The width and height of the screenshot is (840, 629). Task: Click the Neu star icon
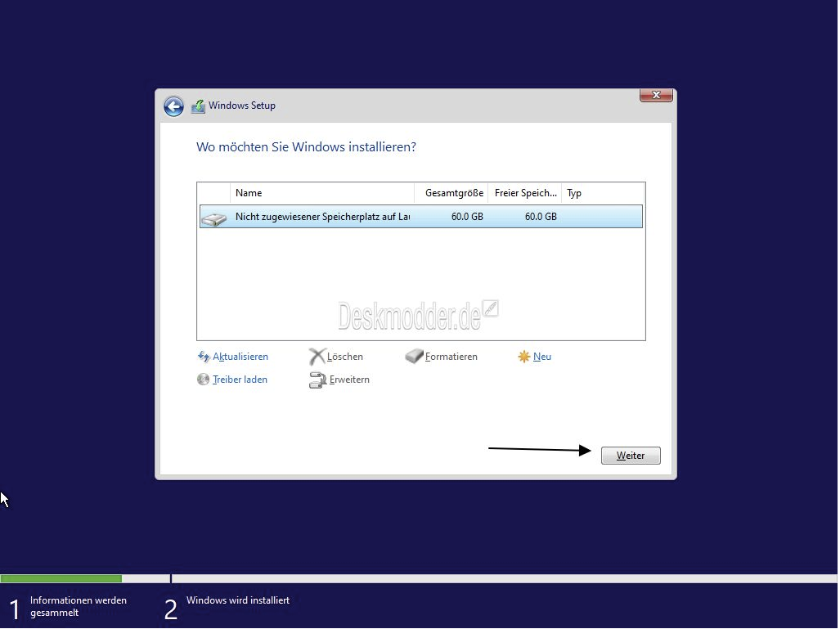(x=524, y=357)
